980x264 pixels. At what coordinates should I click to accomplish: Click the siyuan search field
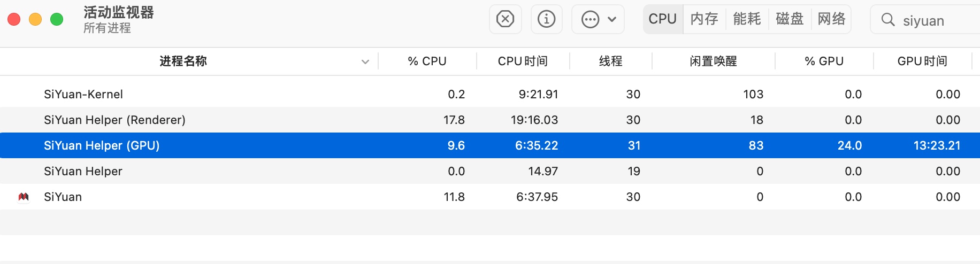(x=925, y=20)
